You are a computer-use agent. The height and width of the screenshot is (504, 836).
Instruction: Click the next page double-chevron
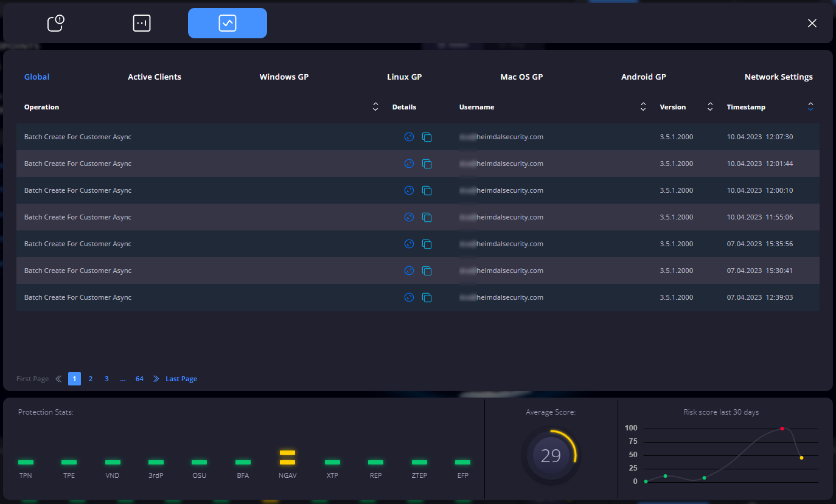(x=156, y=379)
